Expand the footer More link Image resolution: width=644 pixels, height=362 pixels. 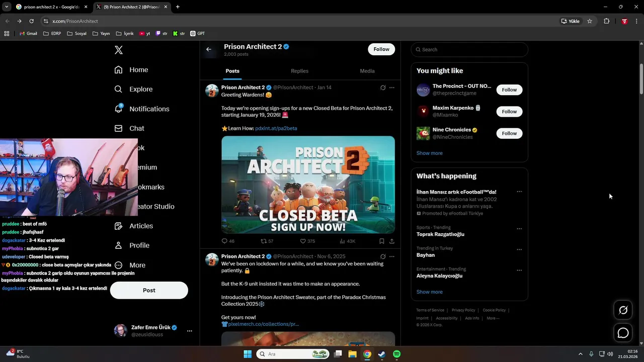pos(493,318)
